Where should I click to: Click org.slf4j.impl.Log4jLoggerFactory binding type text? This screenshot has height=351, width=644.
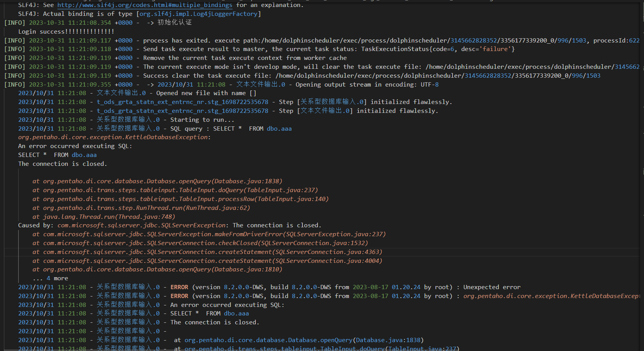pos(198,14)
